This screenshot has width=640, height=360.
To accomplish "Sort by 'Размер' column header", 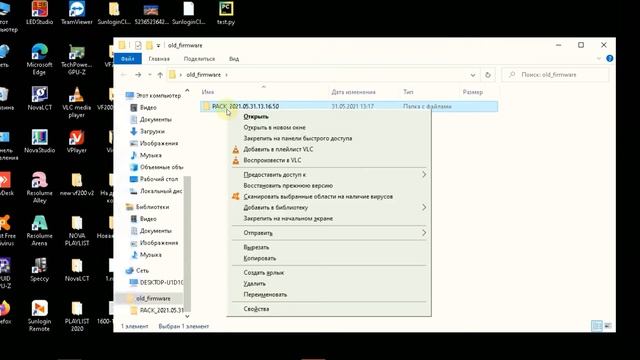I will 473,92.
